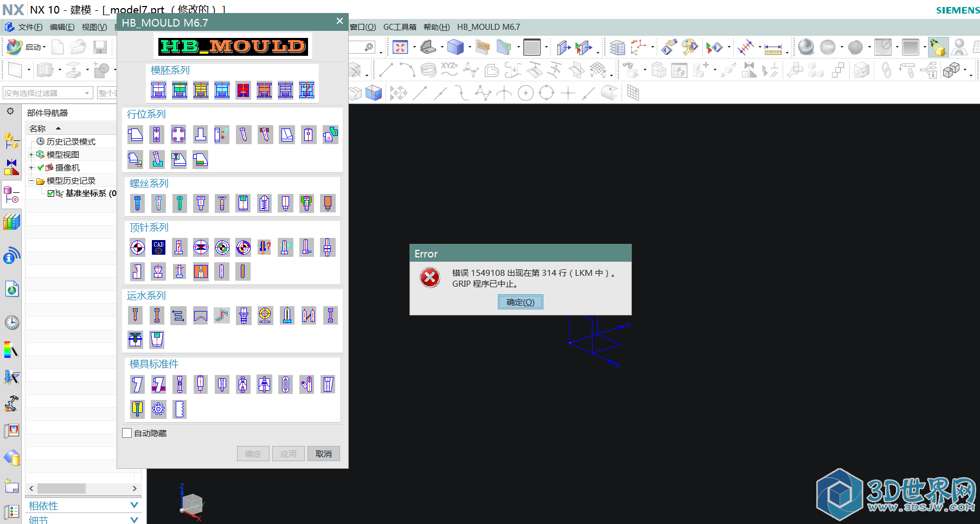The width and height of the screenshot is (980, 524).
Task: Click the CAD icon in 顶针系列
Action: (x=158, y=247)
